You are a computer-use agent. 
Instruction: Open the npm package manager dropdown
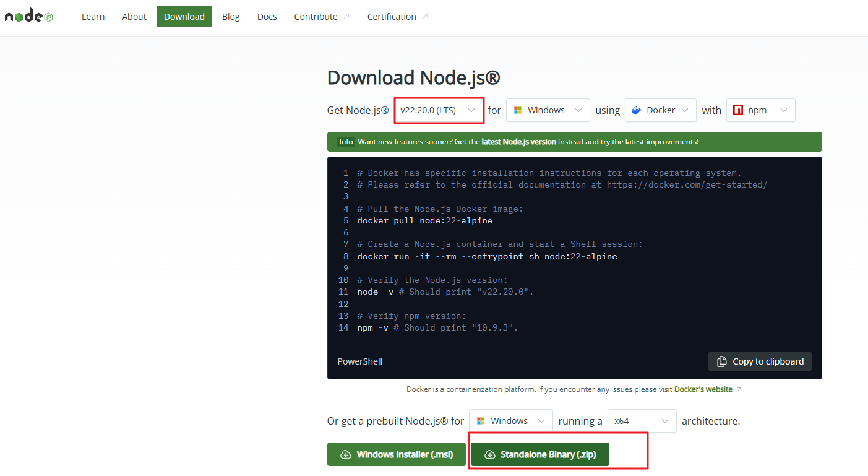pos(761,110)
